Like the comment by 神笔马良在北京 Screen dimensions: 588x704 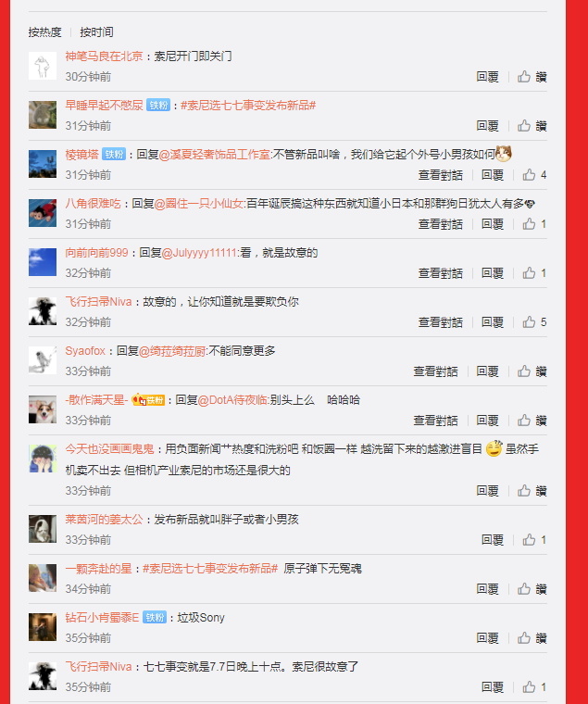[x=532, y=77]
